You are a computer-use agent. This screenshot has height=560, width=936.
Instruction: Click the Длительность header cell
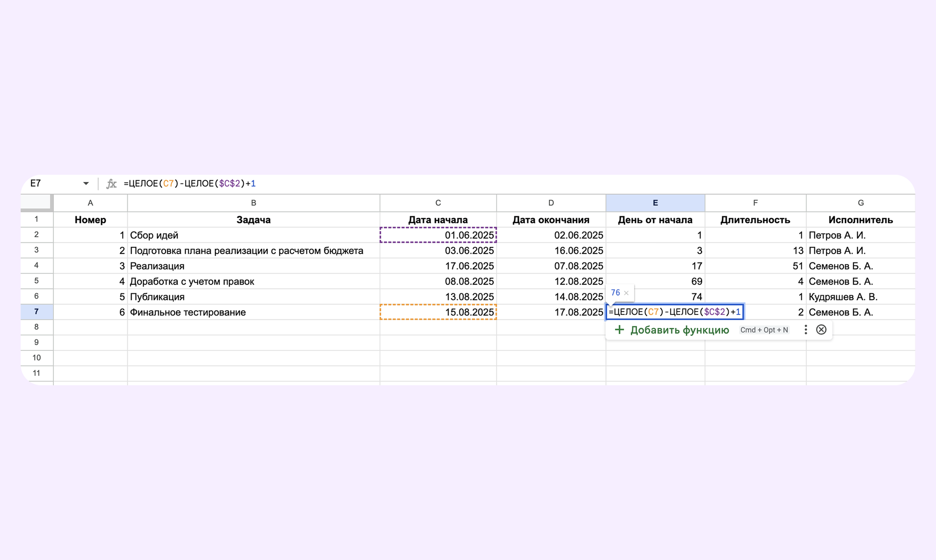tap(755, 220)
